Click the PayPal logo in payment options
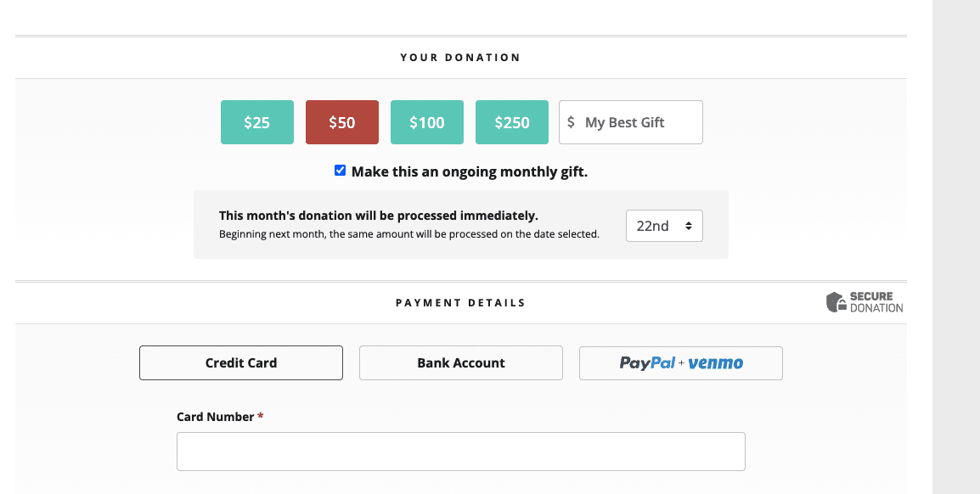Screen dimensions: 980x494 point(647,363)
